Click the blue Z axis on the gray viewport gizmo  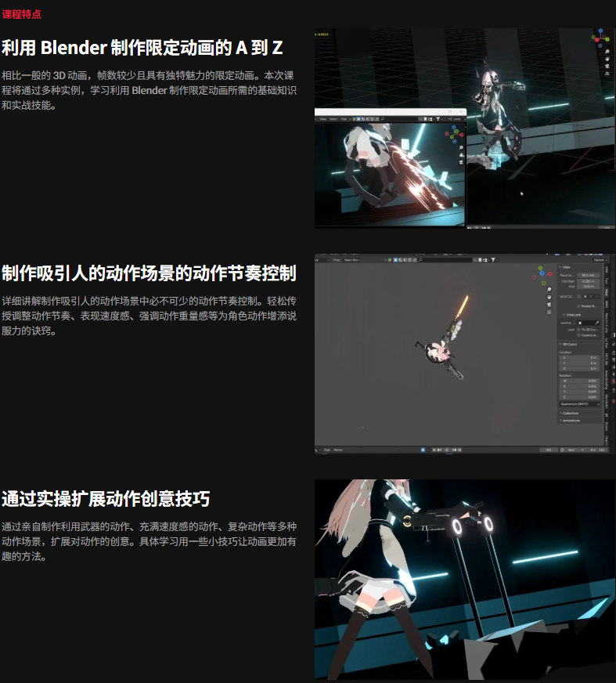click(x=542, y=273)
